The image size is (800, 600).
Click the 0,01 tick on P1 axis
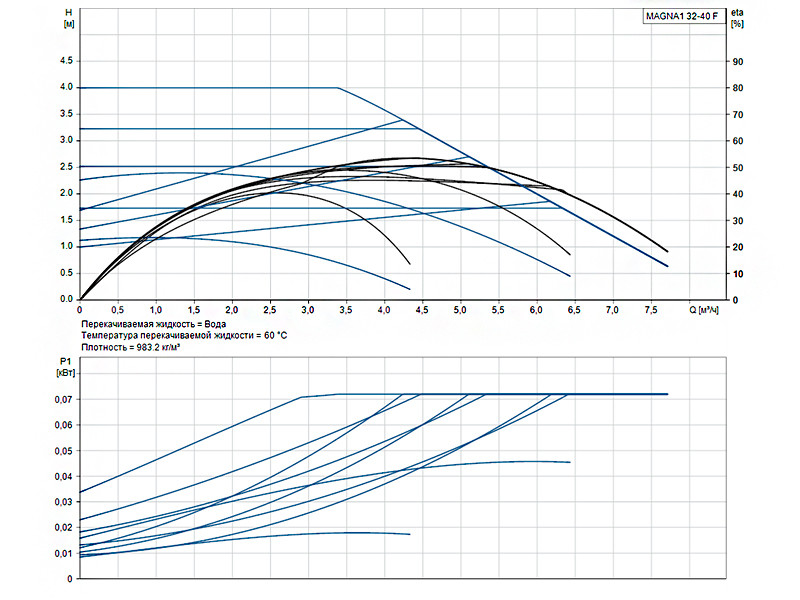[64, 554]
